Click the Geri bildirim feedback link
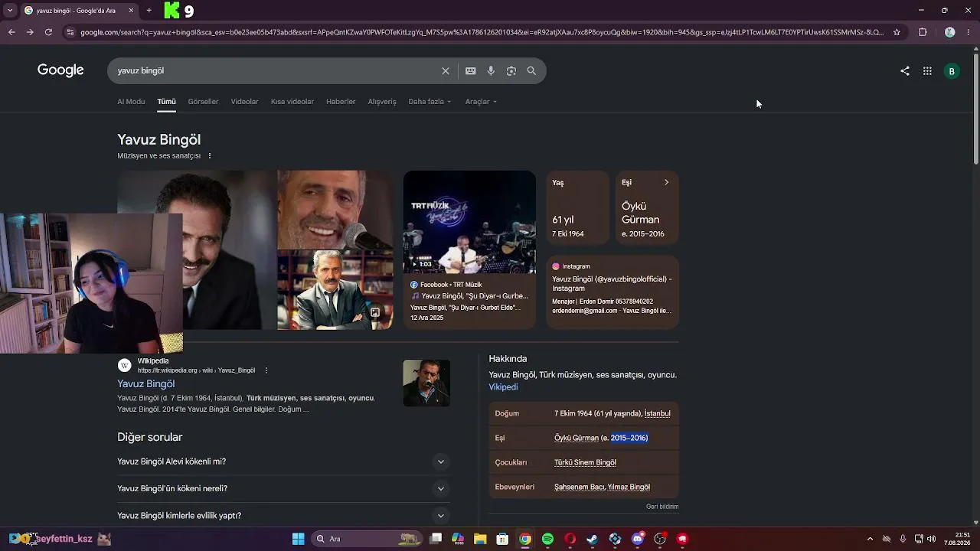Viewport: 980px width, 551px height. pyautogui.click(x=662, y=507)
